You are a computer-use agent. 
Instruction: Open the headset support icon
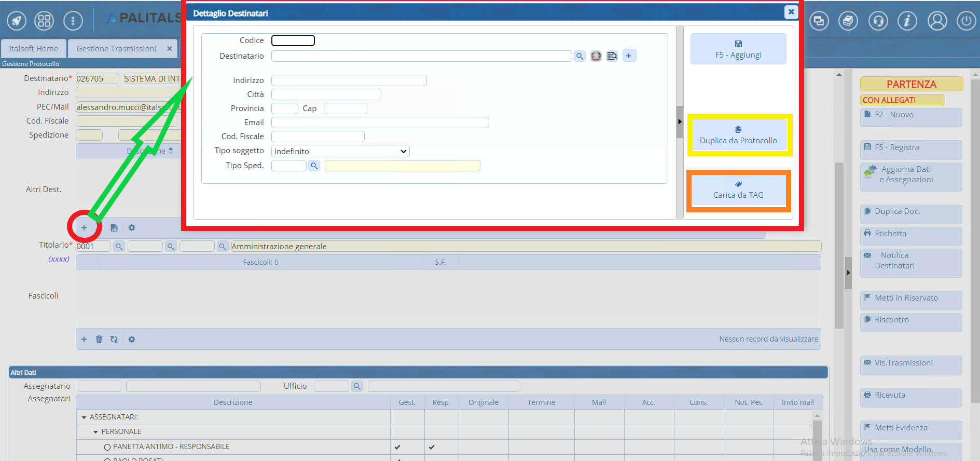(878, 21)
